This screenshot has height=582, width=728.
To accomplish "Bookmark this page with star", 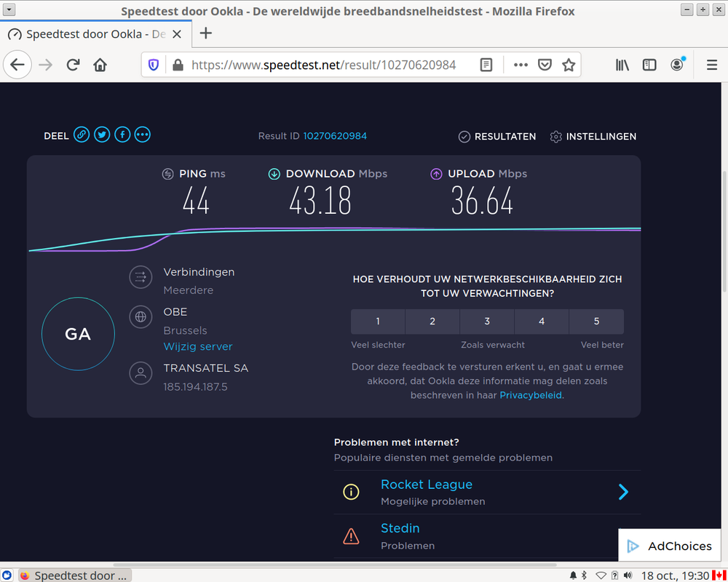I will click(x=569, y=65).
